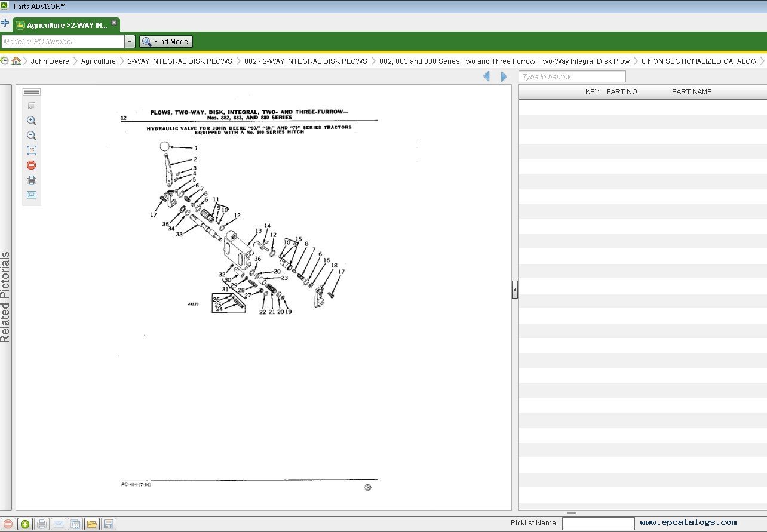Select the Zoom In magnifier tool
767x532 pixels.
click(x=31, y=121)
